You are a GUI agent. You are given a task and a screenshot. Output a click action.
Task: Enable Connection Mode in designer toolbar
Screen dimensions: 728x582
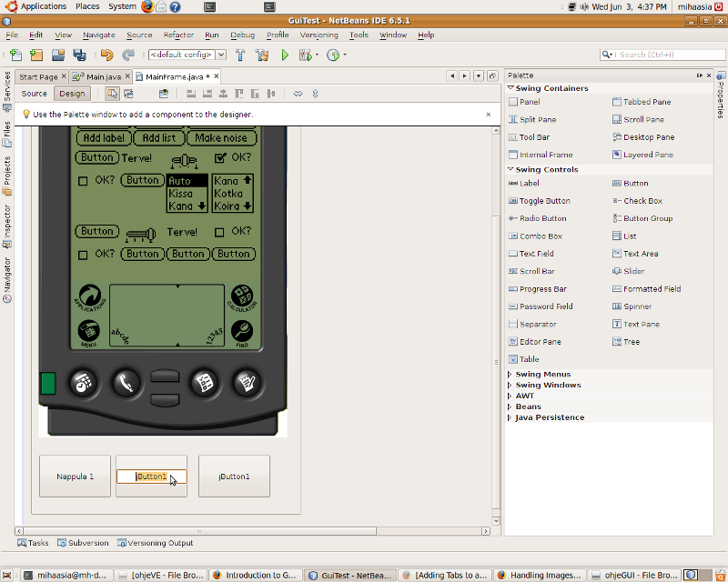pos(128,94)
